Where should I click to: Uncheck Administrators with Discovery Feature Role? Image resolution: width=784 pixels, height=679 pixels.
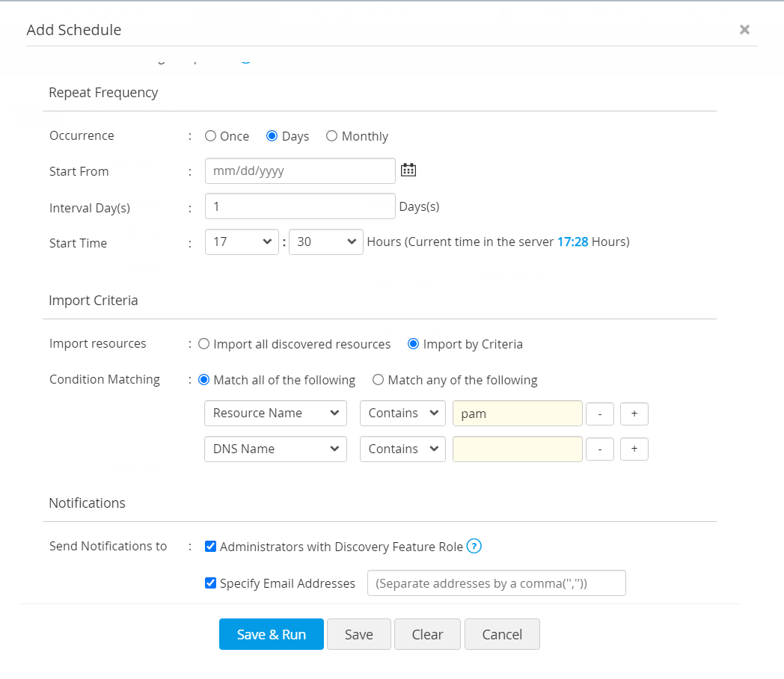click(211, 547)
